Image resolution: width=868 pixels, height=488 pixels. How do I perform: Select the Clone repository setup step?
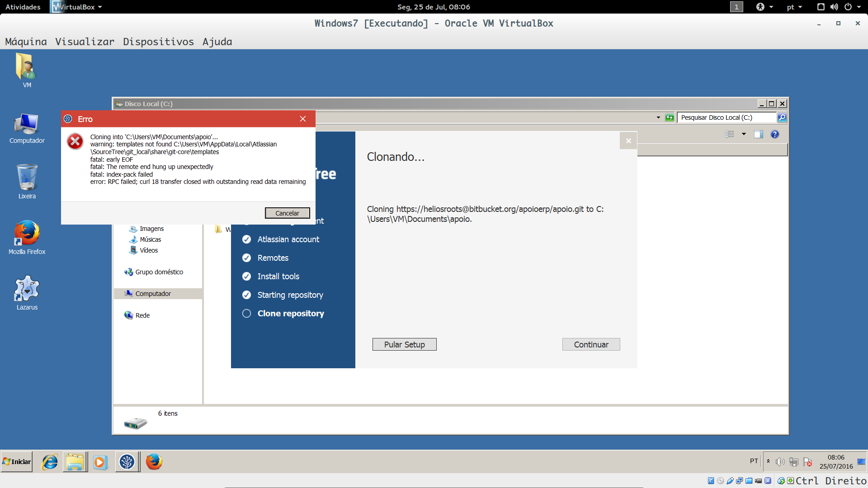[291, 314]
